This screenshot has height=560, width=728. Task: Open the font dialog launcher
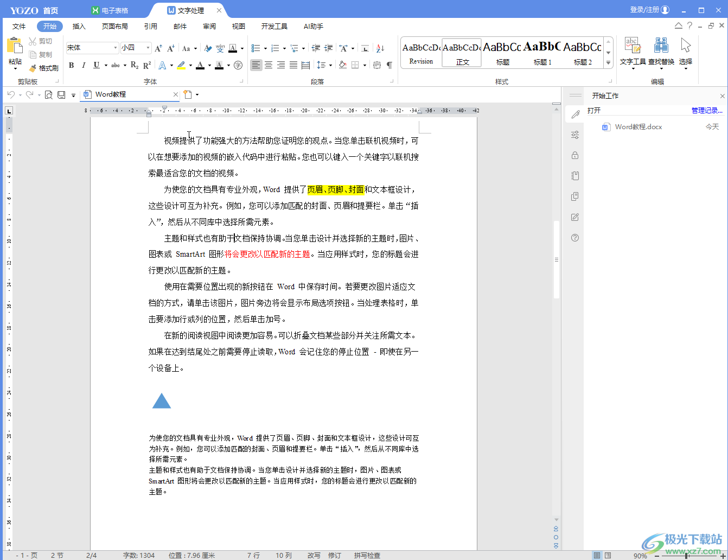pos(242,81)
